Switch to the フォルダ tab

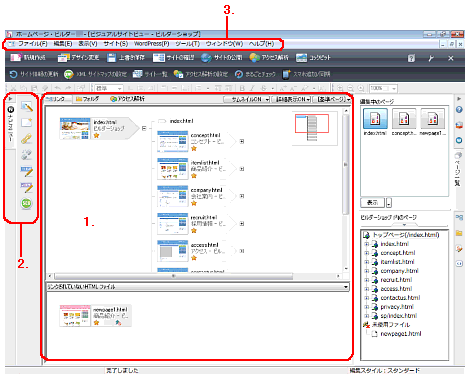87,99
